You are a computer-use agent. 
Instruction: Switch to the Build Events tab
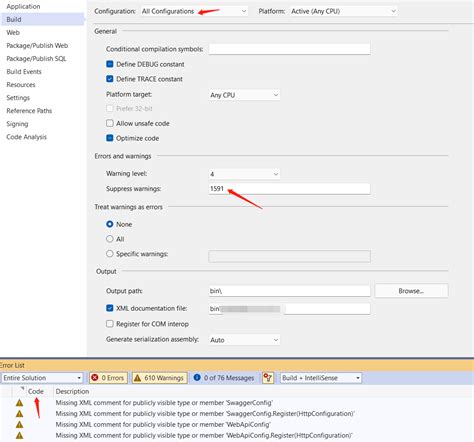24,72
